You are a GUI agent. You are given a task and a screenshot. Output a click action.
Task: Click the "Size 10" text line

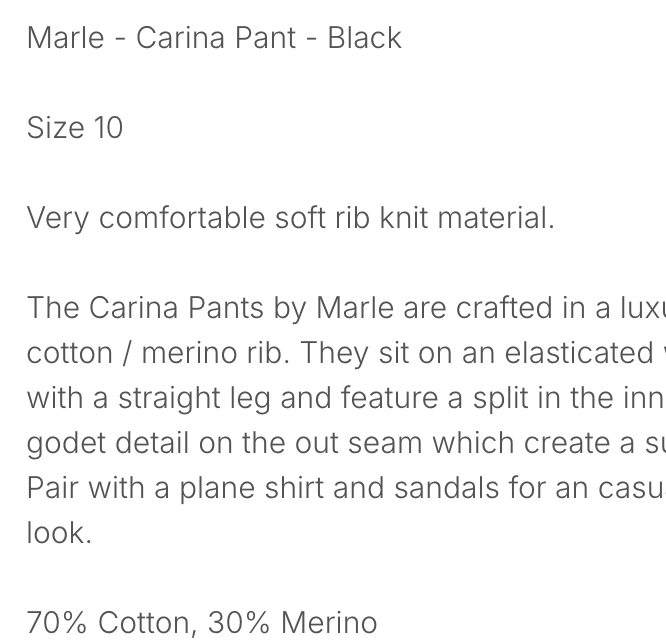75,128
